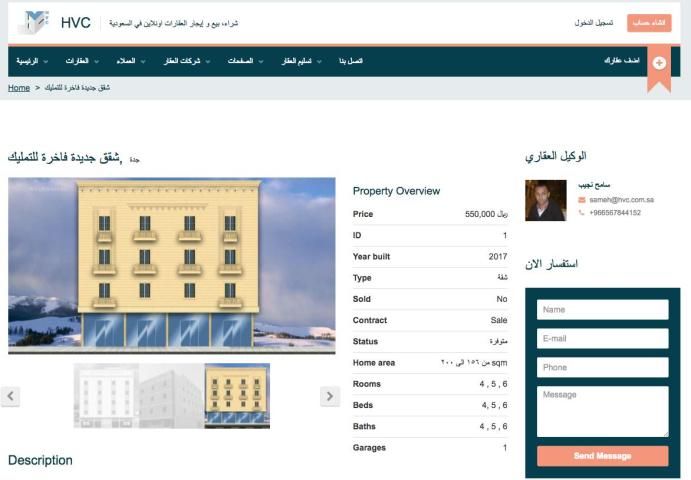Select the yellow building thumbnail

coord(237,396)
